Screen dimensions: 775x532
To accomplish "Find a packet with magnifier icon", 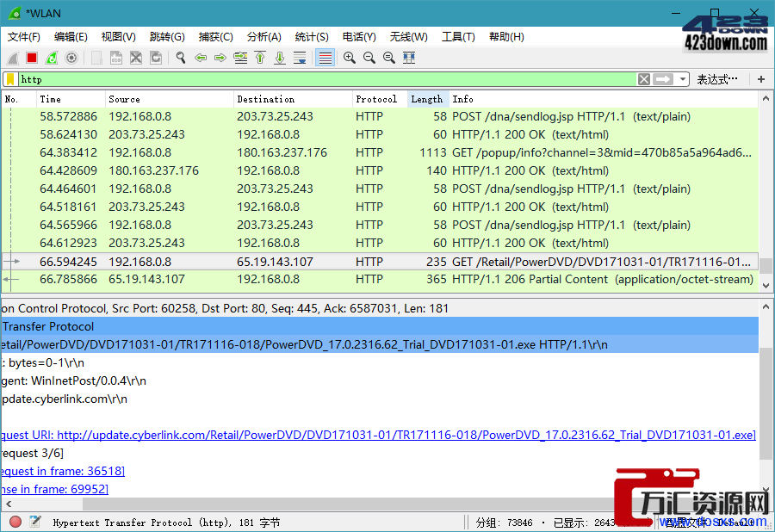I will (181, 58).
